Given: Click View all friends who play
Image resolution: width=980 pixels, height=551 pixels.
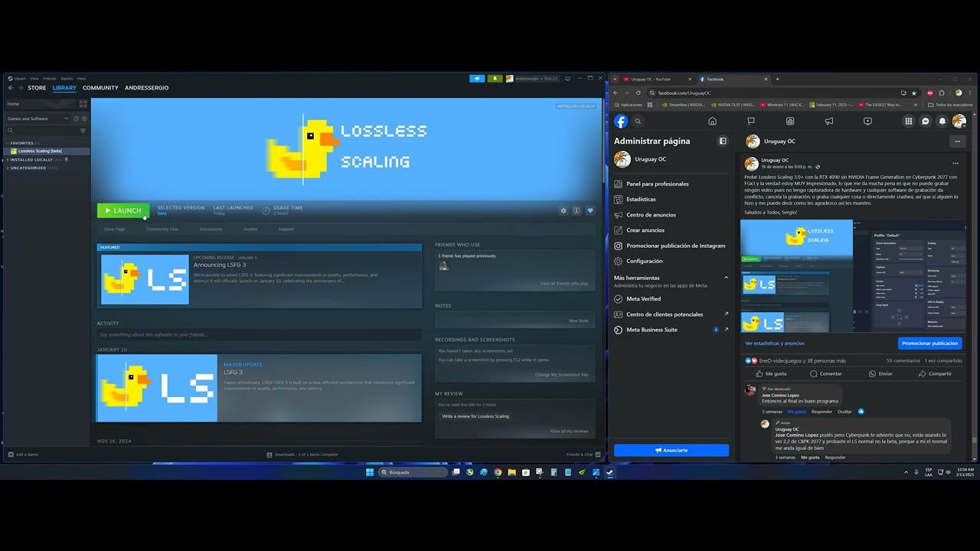Looking at the screenshot, I should point(564,283).
